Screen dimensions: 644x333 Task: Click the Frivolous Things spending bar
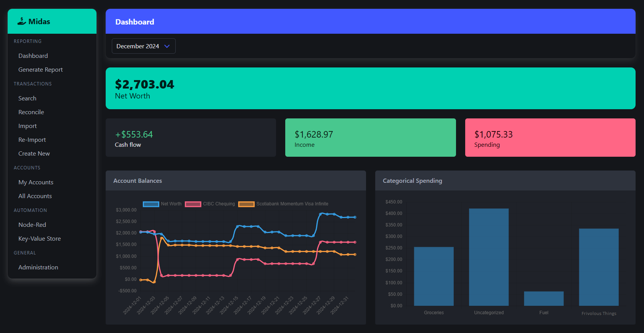[x=599, y=267]
